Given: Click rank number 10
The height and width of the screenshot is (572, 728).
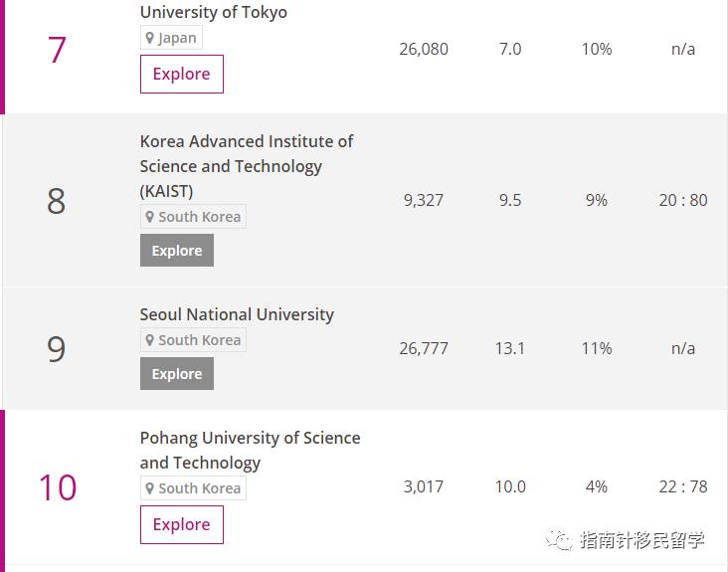Looking at the screenshot, I should [x=57, y=487].
